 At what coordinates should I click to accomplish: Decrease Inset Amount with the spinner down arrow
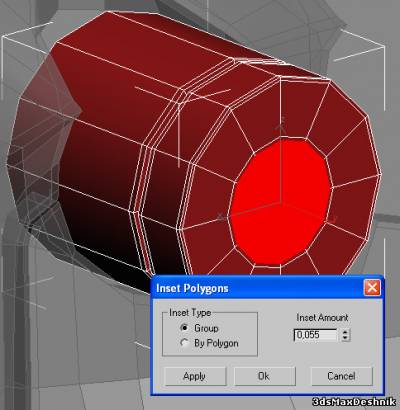click(346, 338)
